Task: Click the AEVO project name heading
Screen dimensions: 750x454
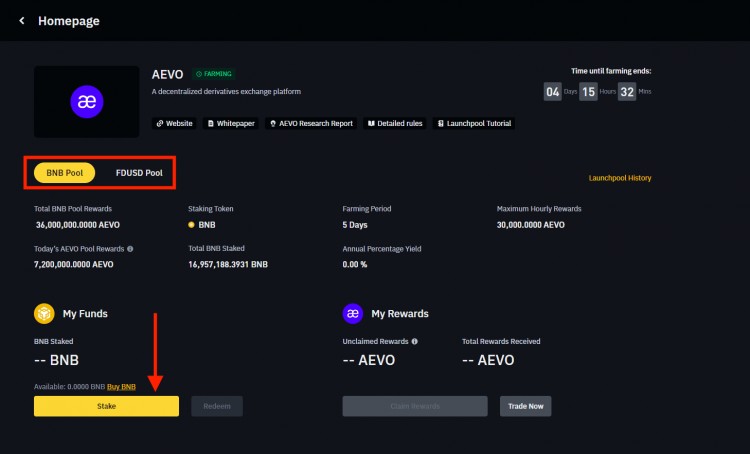Action: click(167, 75)
